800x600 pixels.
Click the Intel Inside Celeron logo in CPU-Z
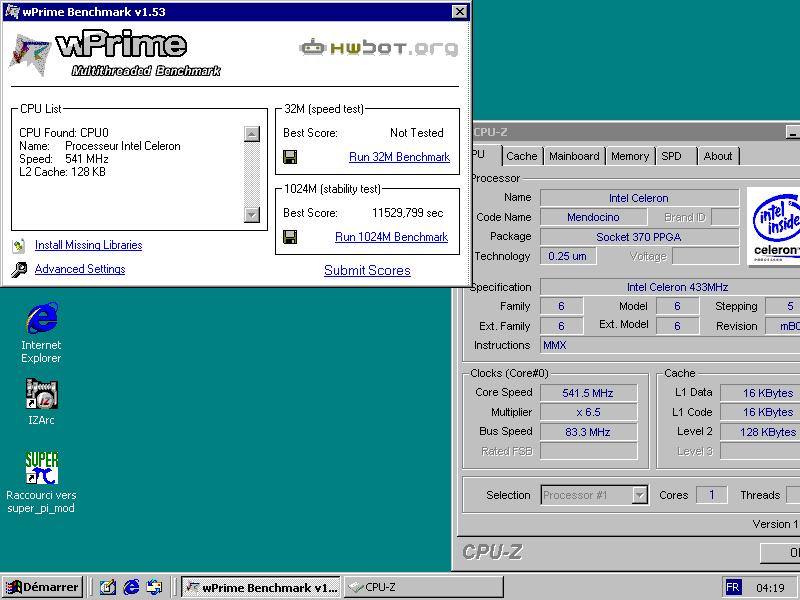(x=773, y=227)
